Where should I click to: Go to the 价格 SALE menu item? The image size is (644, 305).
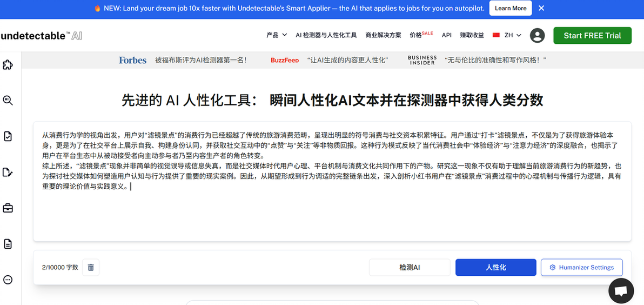coord(421,35)
